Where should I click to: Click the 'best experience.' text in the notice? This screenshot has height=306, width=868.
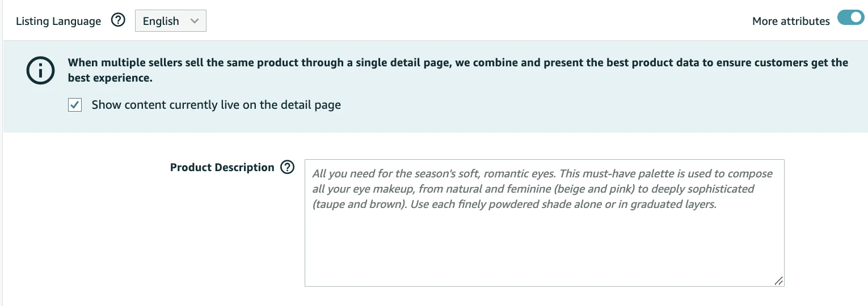tap(110, 78)
